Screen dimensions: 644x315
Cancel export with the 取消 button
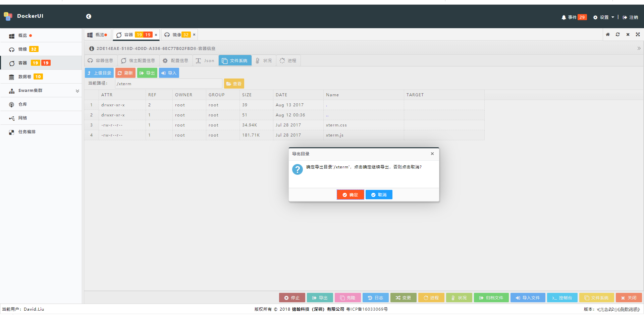click(x=379, y=195)
